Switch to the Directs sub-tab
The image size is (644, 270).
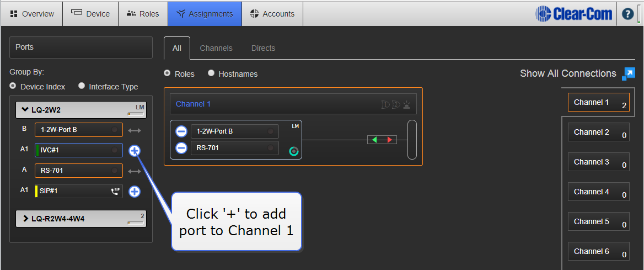(263, 48)
